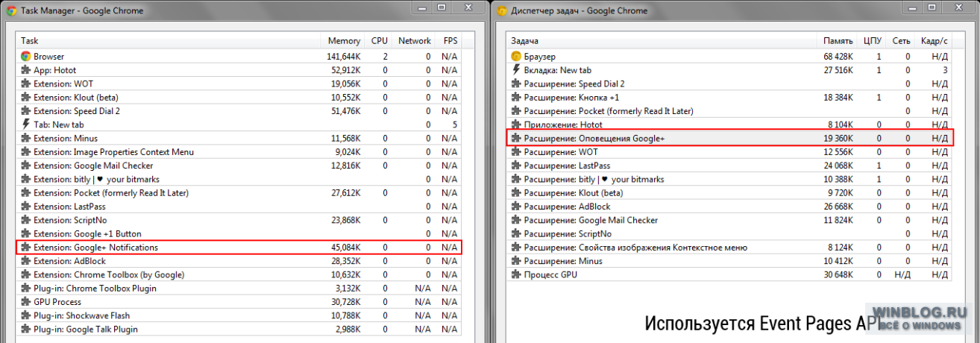980x343 pixels.
Task: Click puzzle icon beside Extension: AdBlock
Action: point(26,261)
